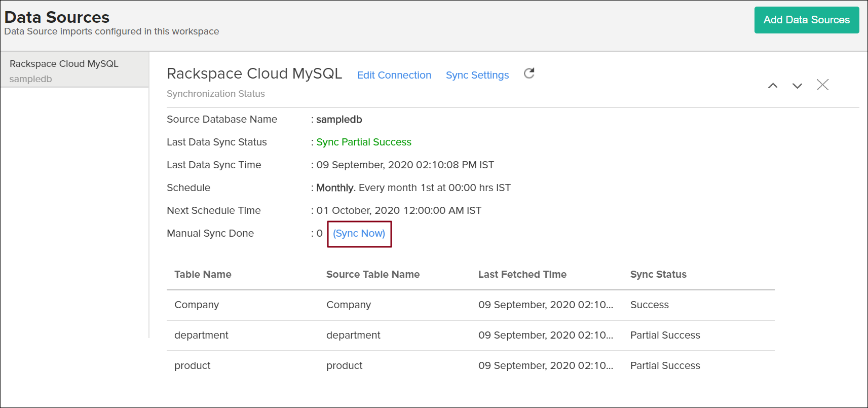Click the Add Data Sources button
The image size is (868, 408).
(x=806, y=20)
